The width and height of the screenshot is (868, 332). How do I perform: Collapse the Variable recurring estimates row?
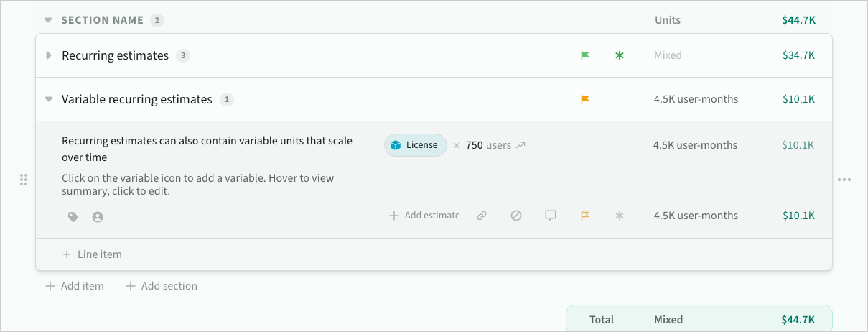49,99
